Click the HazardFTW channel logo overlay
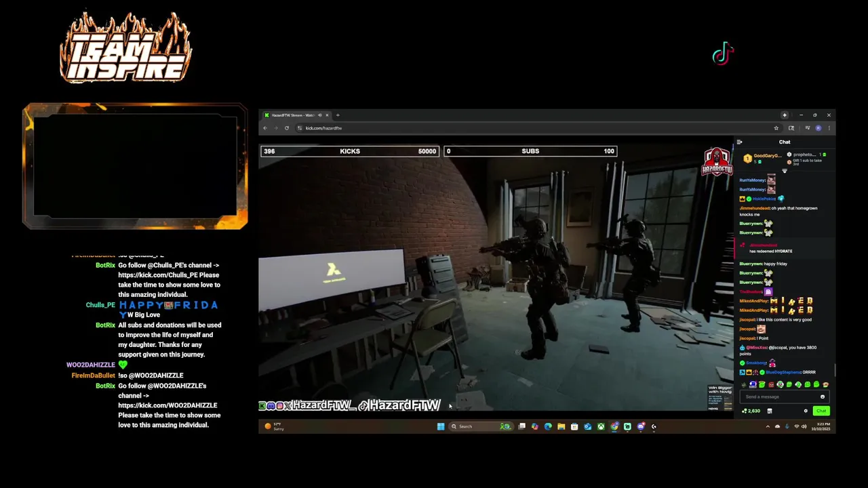The width and height of the screenshot is (868, 488). pyautogui.click(x=717, y=162)
